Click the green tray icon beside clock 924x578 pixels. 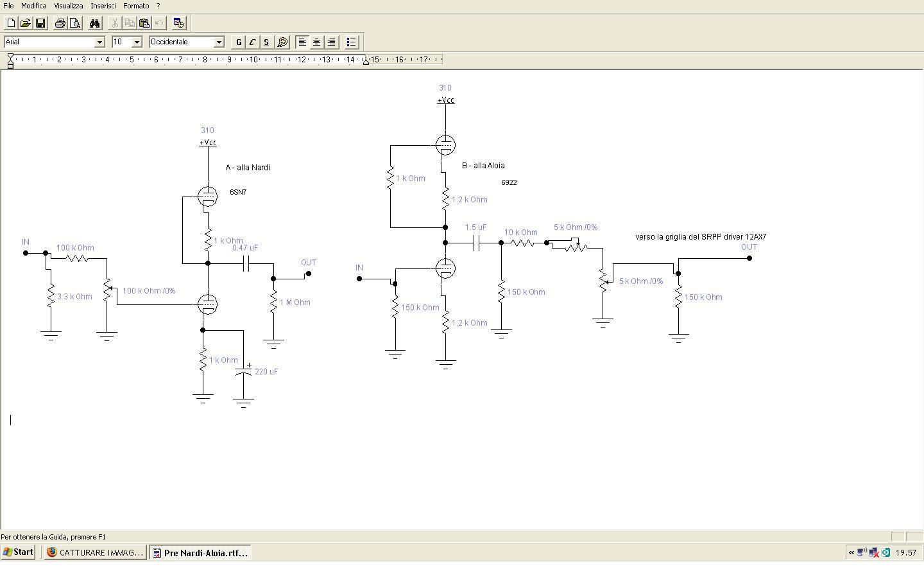pos(886,552)
